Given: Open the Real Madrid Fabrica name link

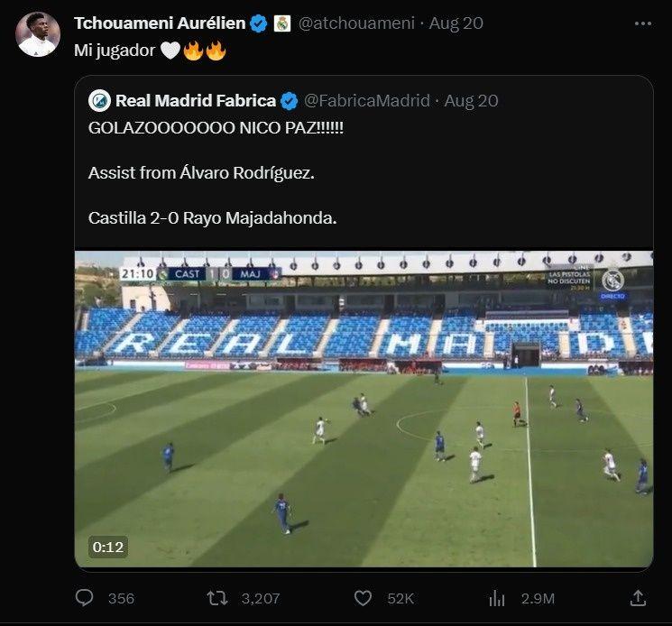Looking at the screenshot, I should pos(195,100).
